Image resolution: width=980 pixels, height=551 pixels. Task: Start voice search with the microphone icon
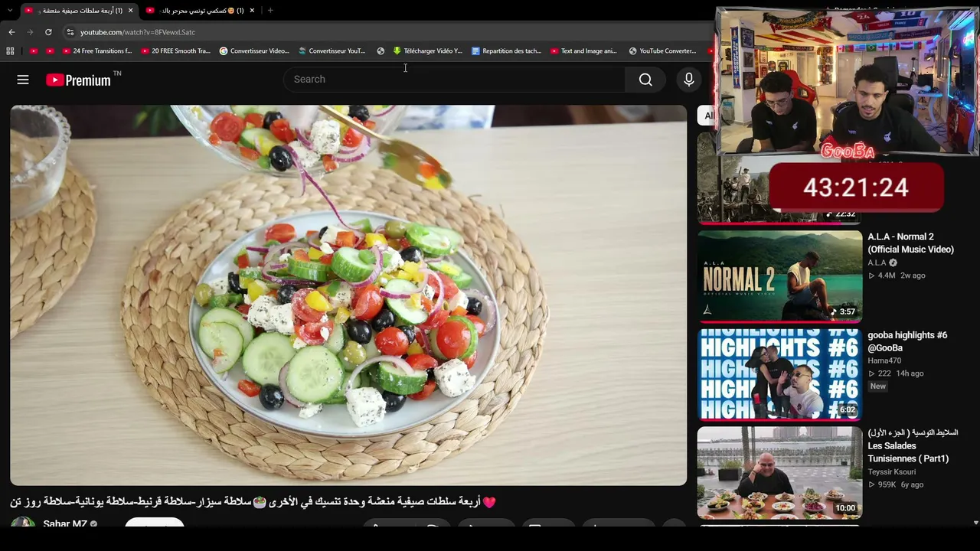(689, 80)
